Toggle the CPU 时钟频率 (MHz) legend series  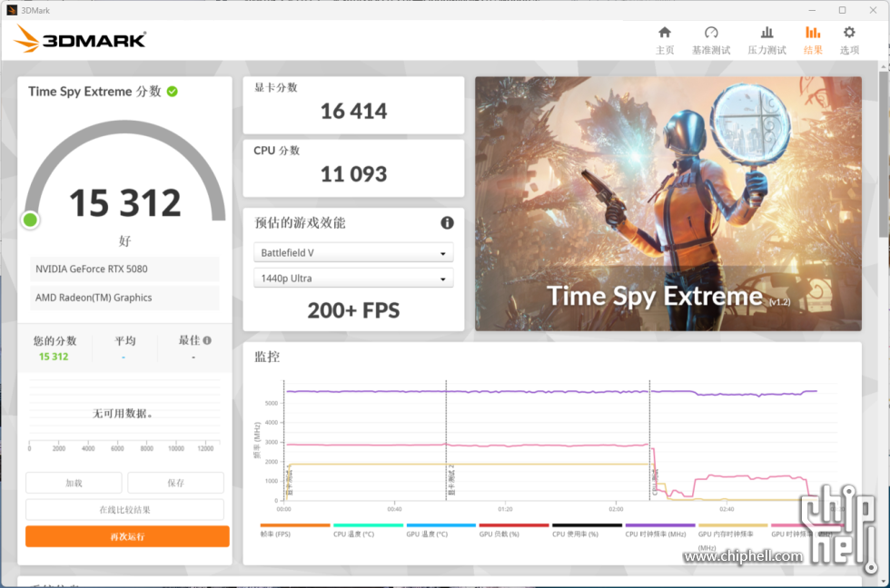click(x=660, y=531)
